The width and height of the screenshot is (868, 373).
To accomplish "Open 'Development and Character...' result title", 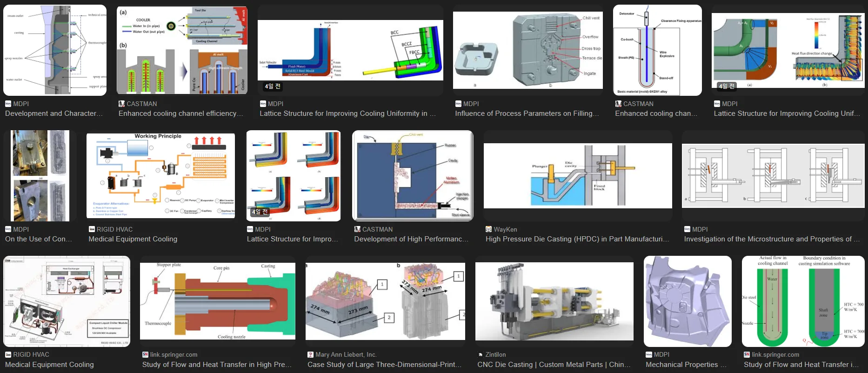I will point(53,113).
